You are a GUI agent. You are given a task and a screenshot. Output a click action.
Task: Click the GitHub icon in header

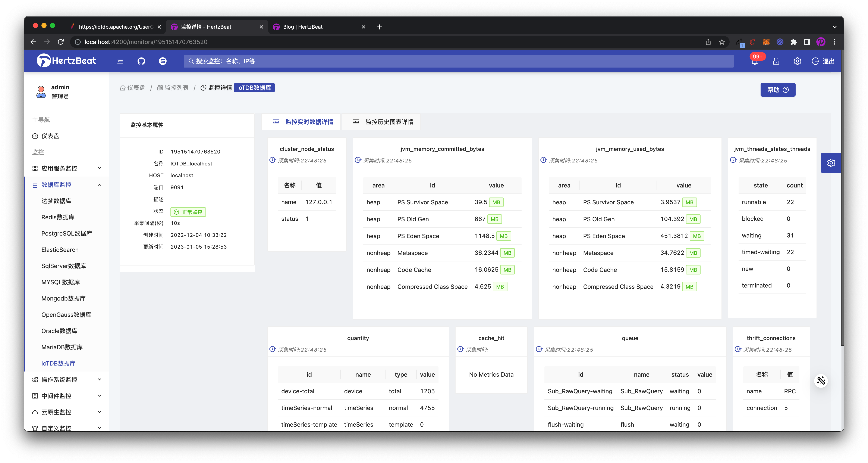coord(141,61)
